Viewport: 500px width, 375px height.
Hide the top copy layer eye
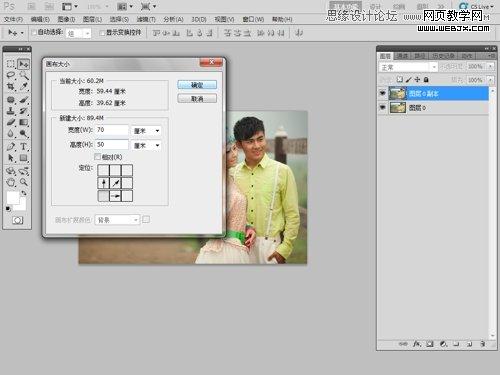pyautogui.click(x=383, y=94)
